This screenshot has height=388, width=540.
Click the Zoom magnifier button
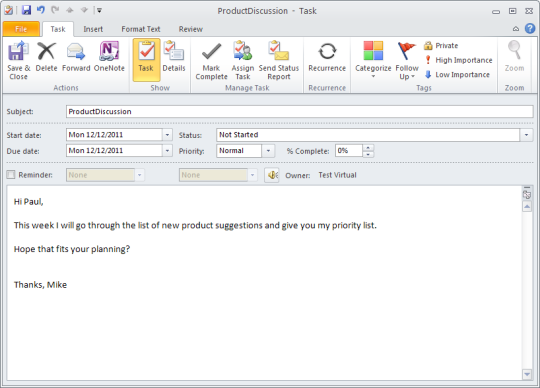click(x=515, y=57)
